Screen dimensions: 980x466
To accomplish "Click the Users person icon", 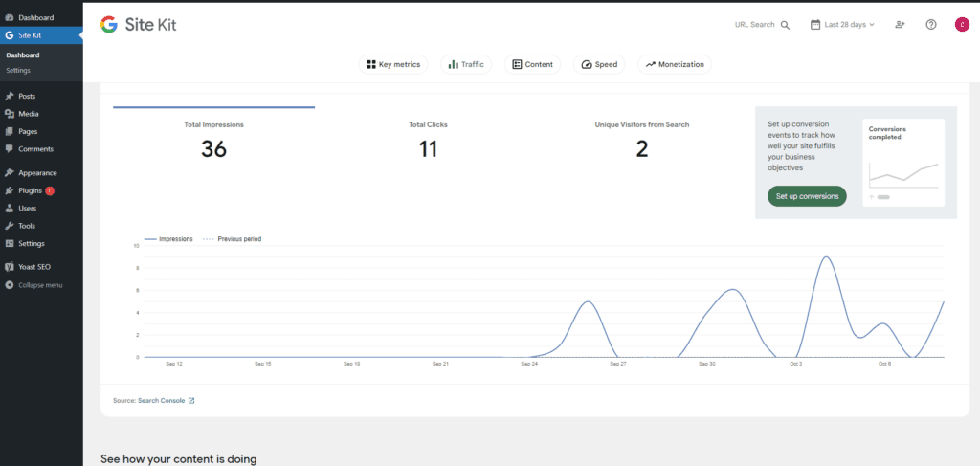I will pyautogui.click(x=9, y=208).
